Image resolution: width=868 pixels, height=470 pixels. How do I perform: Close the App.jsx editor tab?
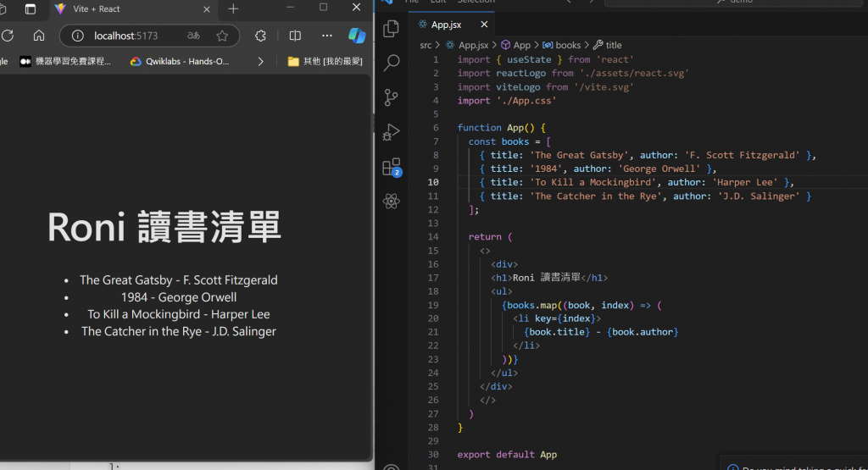coord(484,25)
